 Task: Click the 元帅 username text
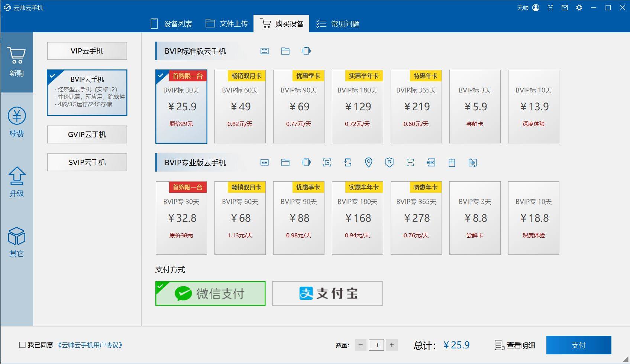[x=523, y=8]
